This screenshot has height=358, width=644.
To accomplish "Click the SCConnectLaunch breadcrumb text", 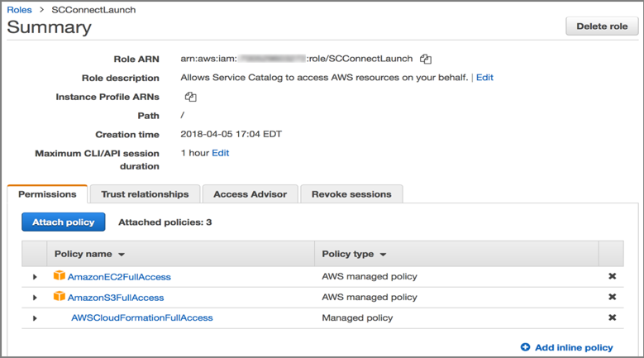I will tap(93, 10).
